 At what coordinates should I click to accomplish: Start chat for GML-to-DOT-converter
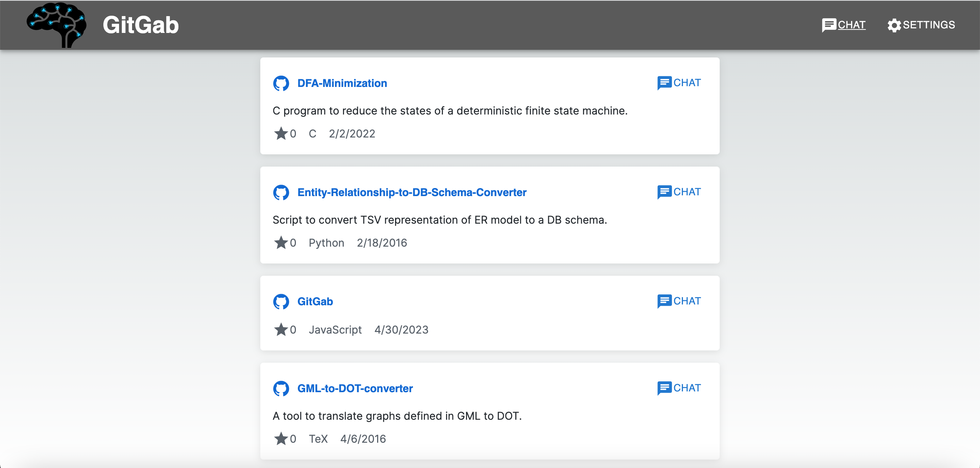679,388
